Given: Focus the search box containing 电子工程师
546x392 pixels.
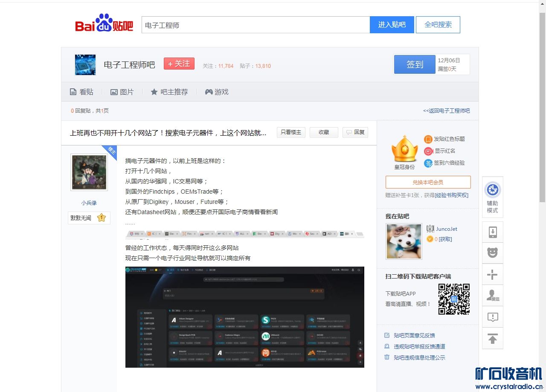Looking at the screenshot, I should tap(256, 25).
